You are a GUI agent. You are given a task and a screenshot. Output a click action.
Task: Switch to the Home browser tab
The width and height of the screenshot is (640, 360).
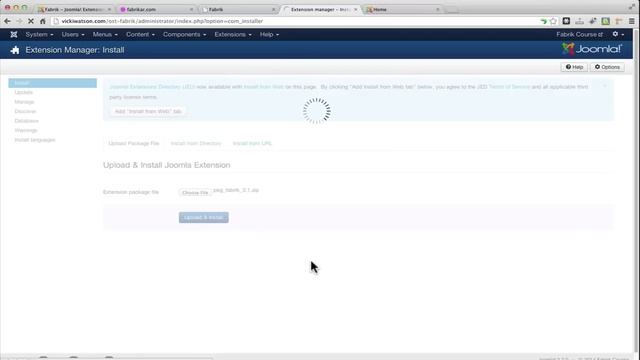point(403,9)
